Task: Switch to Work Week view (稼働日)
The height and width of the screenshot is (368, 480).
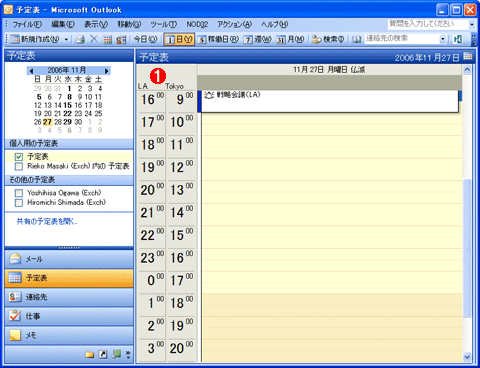Action: [x=218, y=39]
